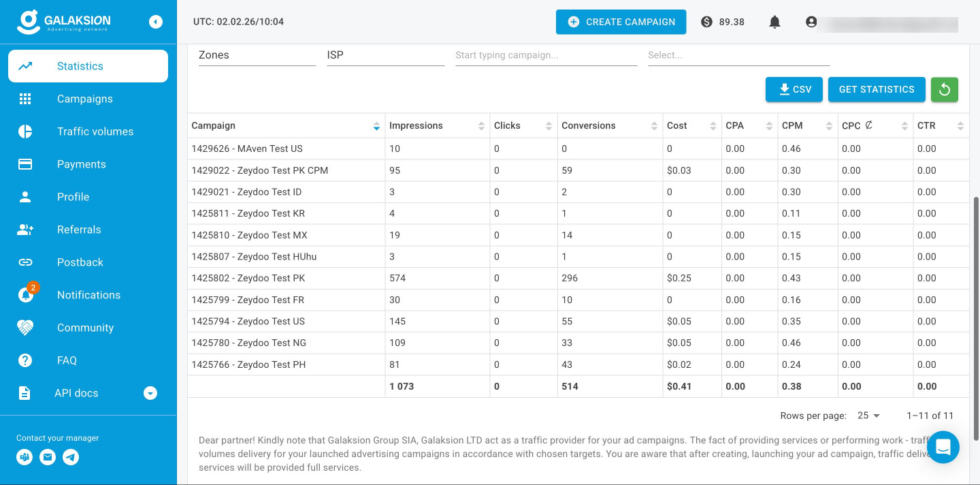Contact the manager via email envelope icon

pos(48,458)
